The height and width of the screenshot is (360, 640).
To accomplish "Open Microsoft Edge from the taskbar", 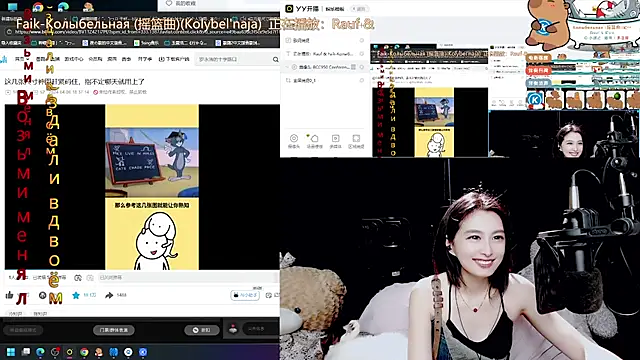I will (x=40, y=352).
